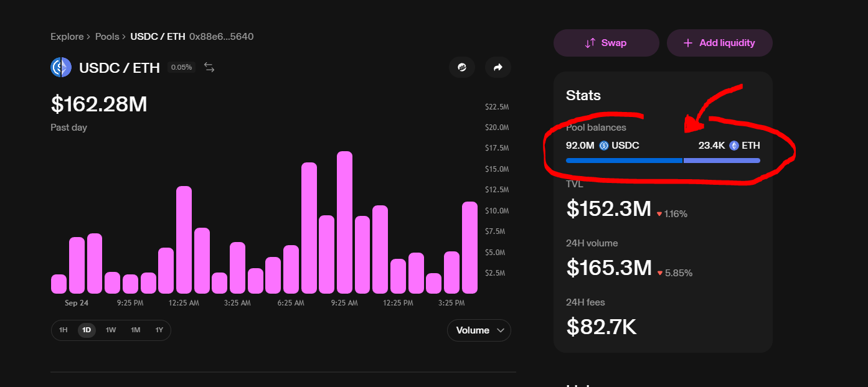Screen dimensions: 868x387
Task: Click the Sep 24 x-axis label
Action: pyautogui.click(x=77, y=303)
